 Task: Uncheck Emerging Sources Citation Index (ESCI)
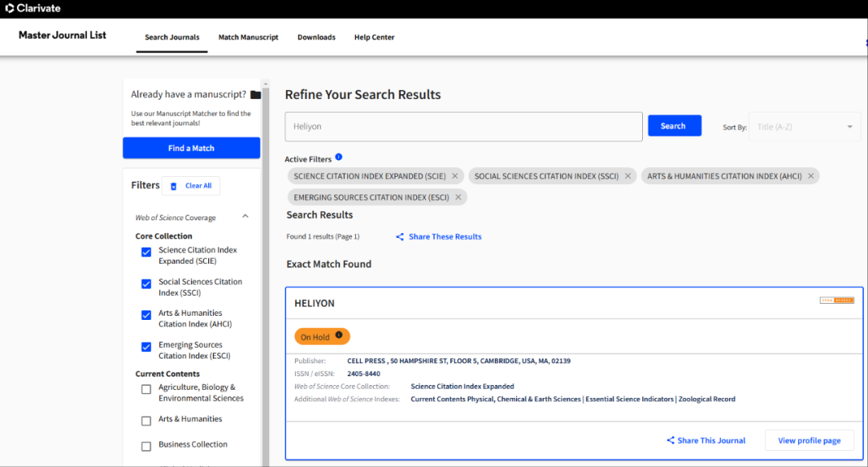tap(146, 347)
